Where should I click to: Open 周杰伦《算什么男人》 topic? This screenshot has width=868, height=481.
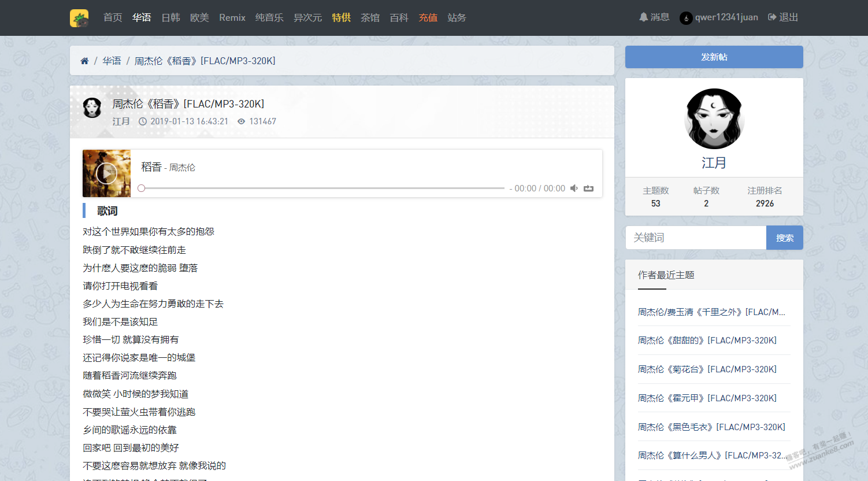pyautogui.click(x=713, y=456)
